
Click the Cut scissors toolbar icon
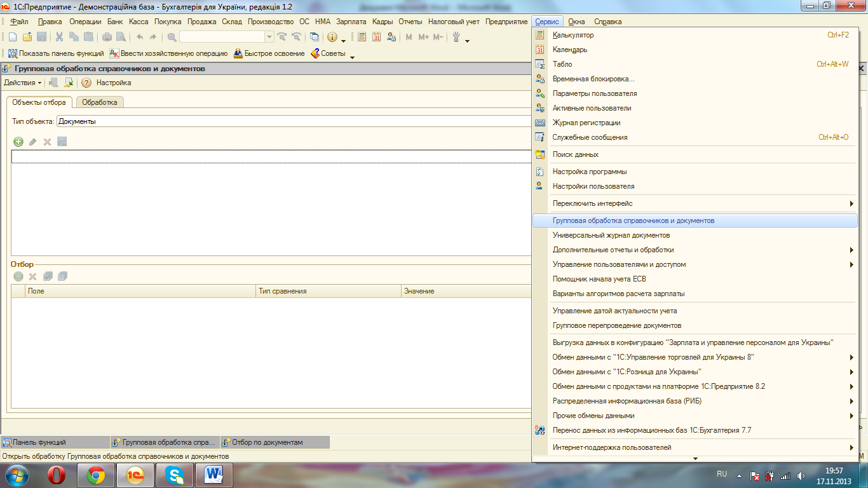60,37
